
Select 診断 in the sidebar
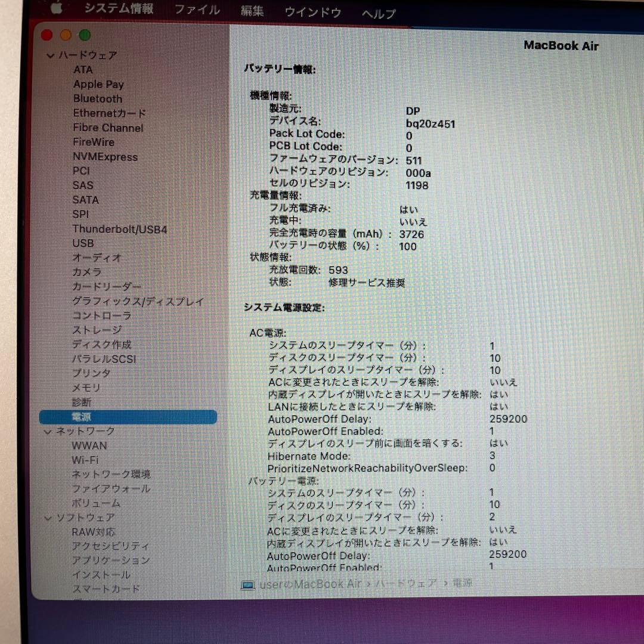(x=82, y=402)
